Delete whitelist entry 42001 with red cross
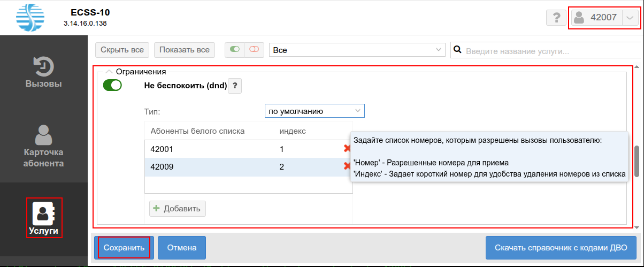Viewport: 644px width, 267px height. coord(347,149)
